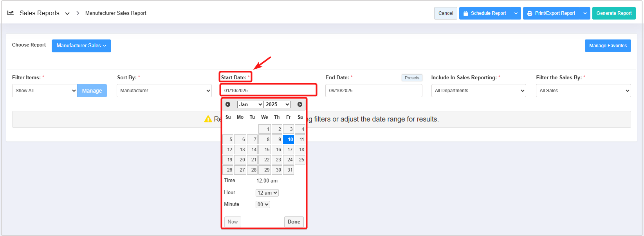The height and width of the screenshot is (236, 644).
Task: Pick day 7 in the calendar
Action: click(x=253, y=139)
